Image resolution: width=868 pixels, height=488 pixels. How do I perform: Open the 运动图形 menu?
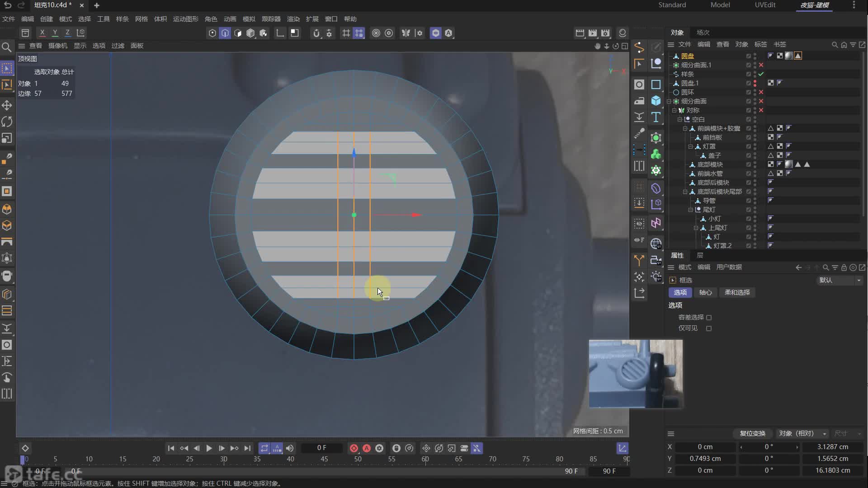pyautogui.click(x=186, y=19)
